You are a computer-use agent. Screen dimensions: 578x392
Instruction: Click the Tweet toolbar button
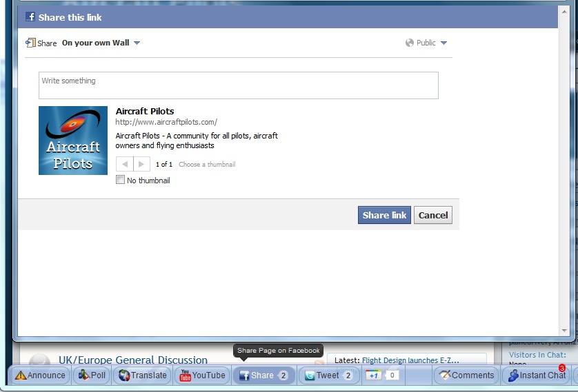[328, 375]
